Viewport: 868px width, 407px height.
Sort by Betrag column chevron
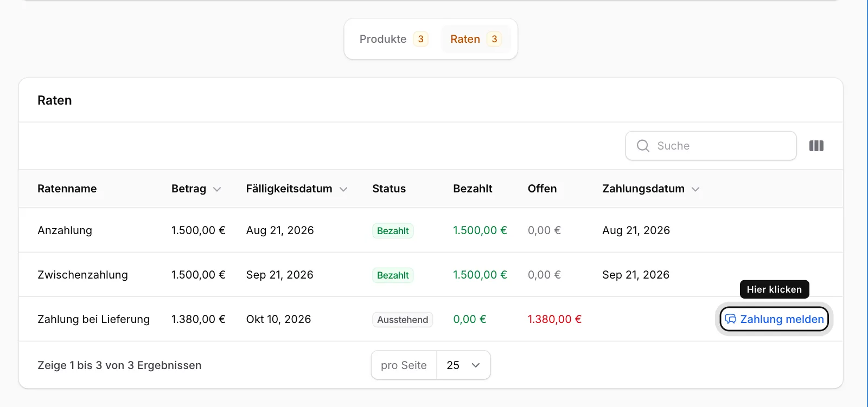(217, 189)
